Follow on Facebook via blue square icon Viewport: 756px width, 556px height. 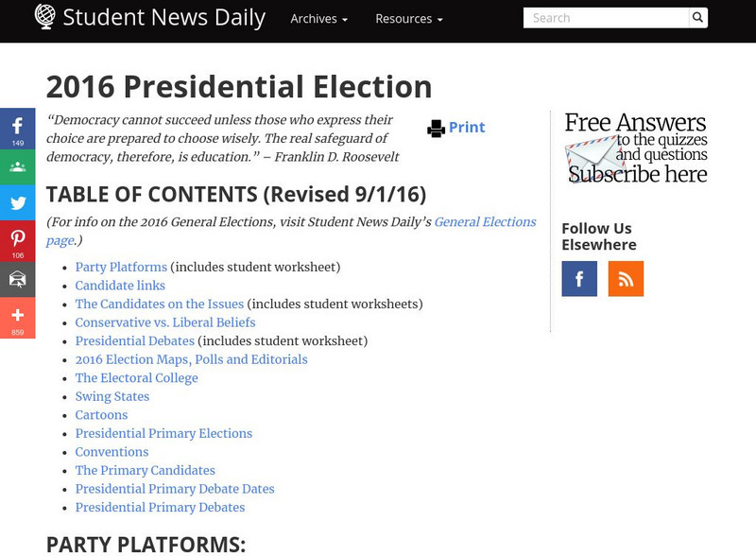click(x=579, y=279)
